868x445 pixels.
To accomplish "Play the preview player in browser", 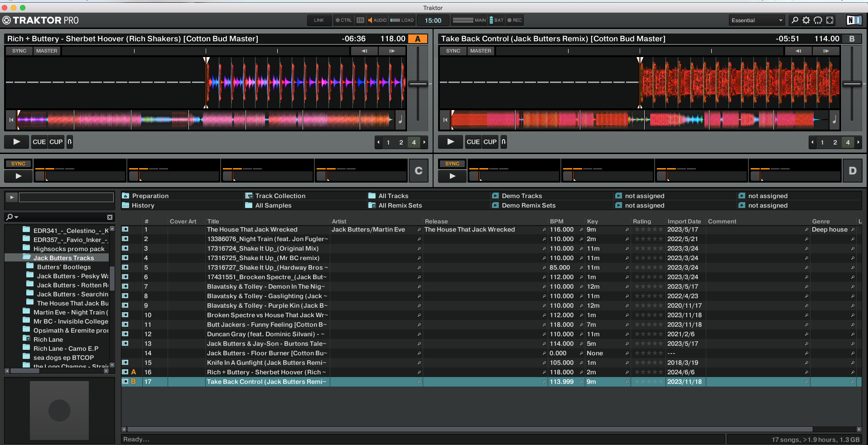I will pyautogui.click(x=12, y=197).
